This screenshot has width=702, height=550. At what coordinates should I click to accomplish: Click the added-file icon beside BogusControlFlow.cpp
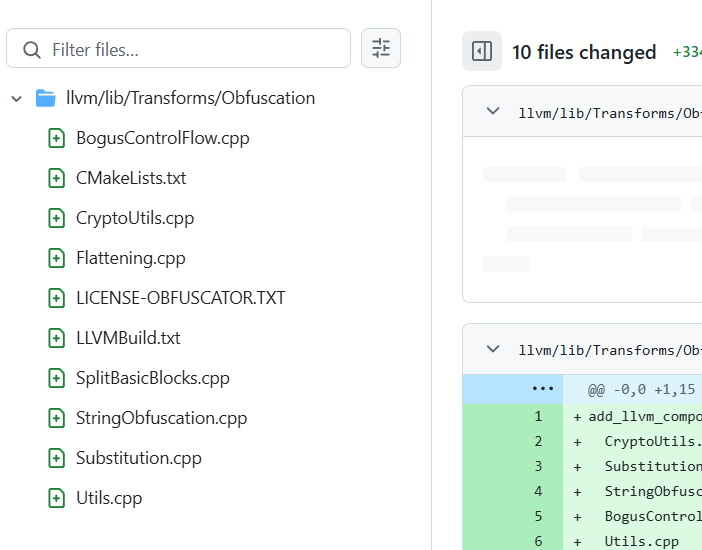coord(56,138)
